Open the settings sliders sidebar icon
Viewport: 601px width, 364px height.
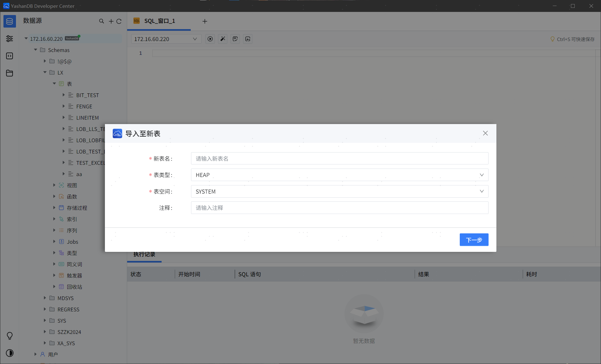10,39
